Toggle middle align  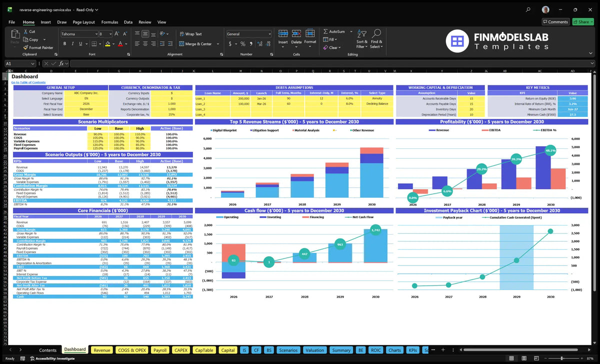coord(145,34)
